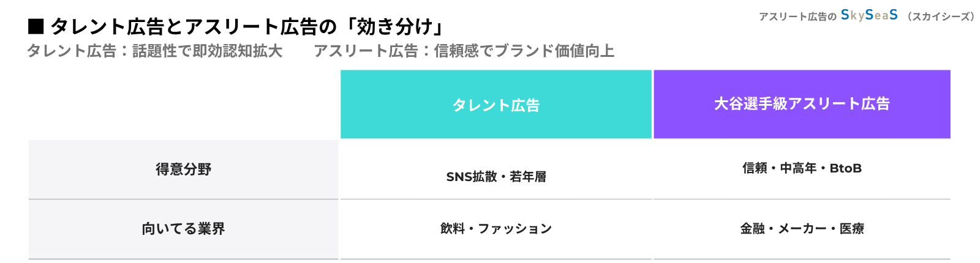Click the black square bullet before the title
The height and width of the screenshot is (263, 980).
[36, 26]
